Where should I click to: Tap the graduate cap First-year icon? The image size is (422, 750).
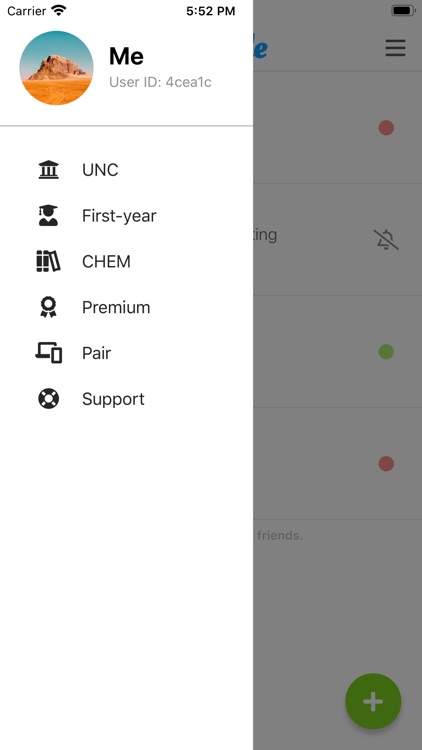[48, 216]
